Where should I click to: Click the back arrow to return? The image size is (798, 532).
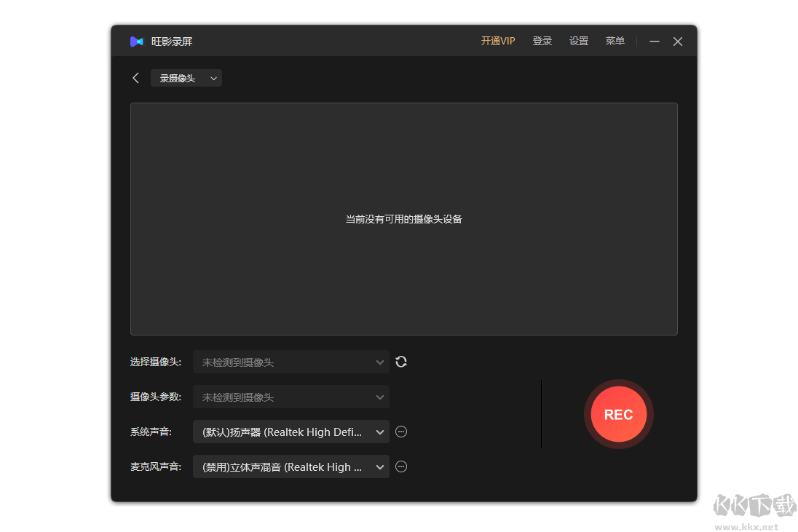135,77
